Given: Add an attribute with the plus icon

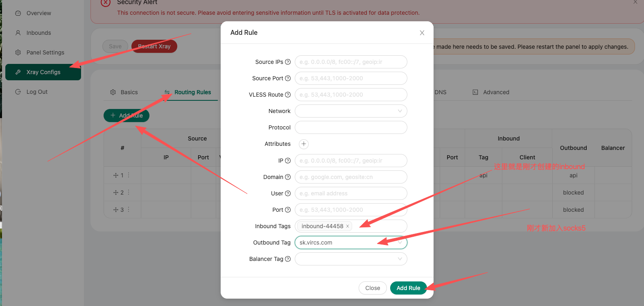Looking at the screenshot, I should (x=304, y=144).
